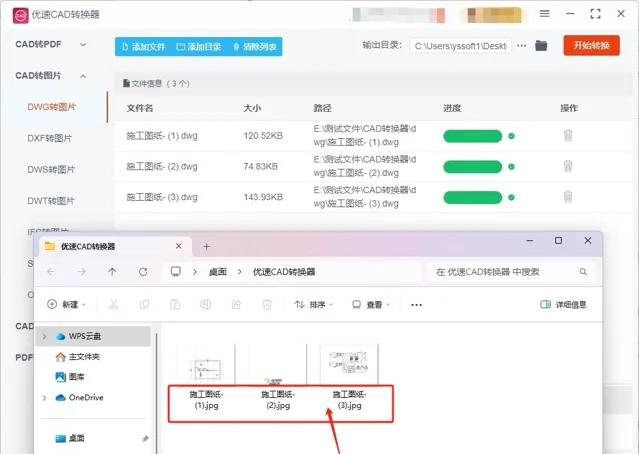Image resolution: width=639 pixels, height=454 pixels.
Task: Go forward in File Explorer
Action: (x=82, y=272)
